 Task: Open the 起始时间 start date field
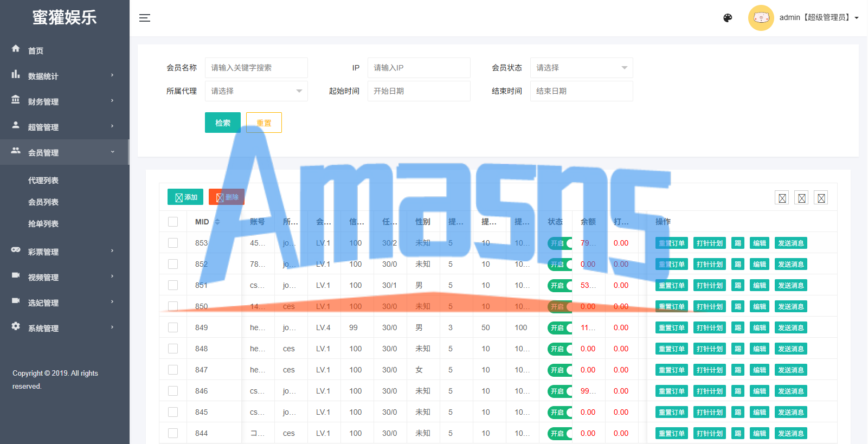click(x=419, y=91)
